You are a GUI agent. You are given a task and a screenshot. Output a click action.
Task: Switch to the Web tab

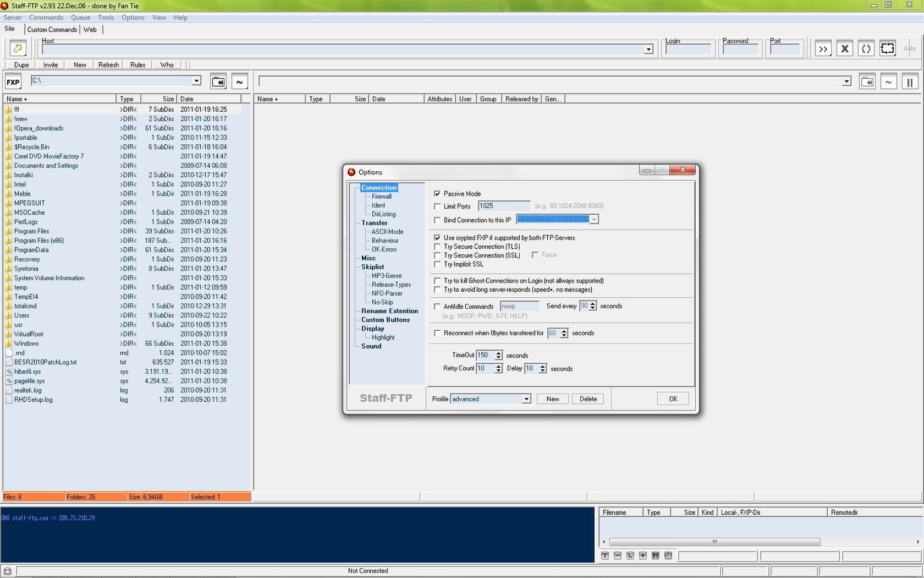click(x=90, y=30)
